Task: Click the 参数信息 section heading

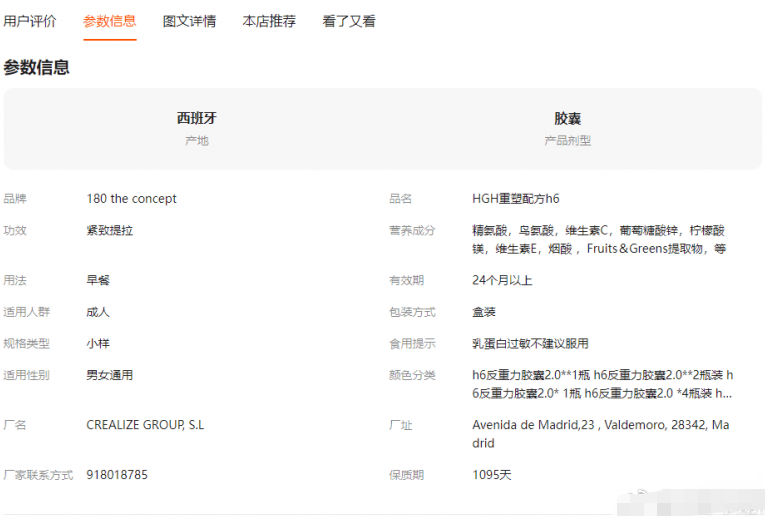Action: coord(37,68)
